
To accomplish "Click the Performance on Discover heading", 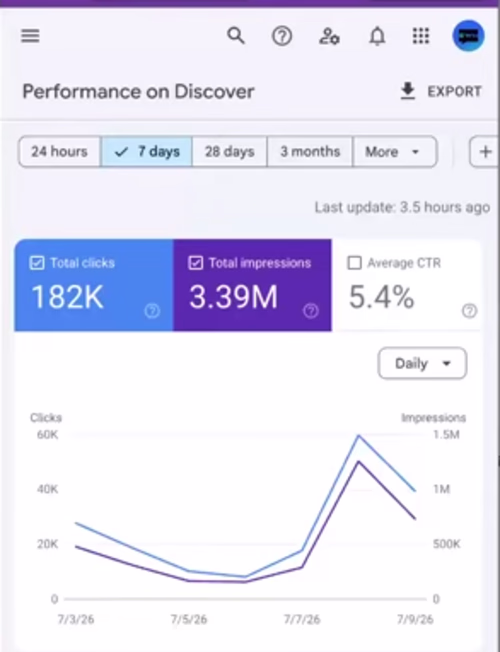I will tap(138, 91).
